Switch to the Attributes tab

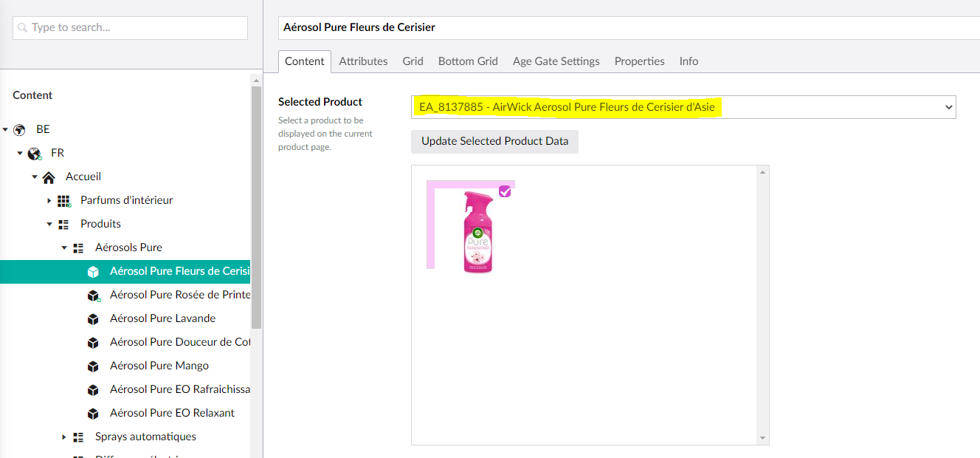pyautogui.click(x=363, y=61)
